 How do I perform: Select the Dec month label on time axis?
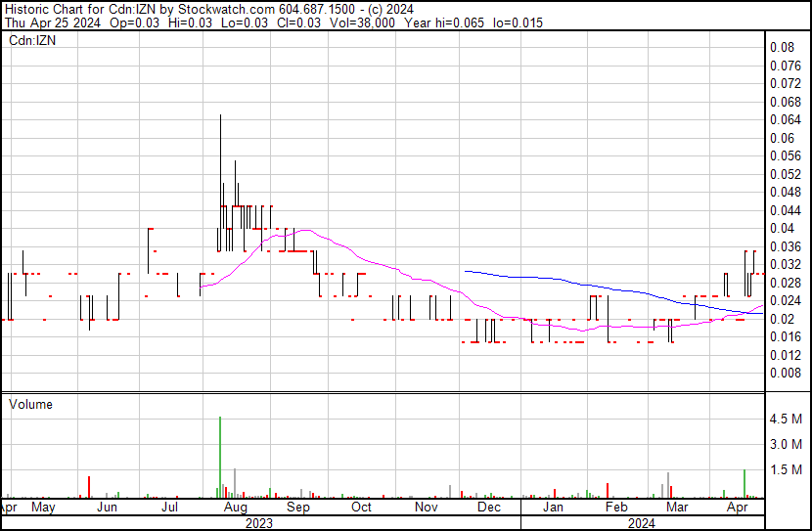coord(488,509)
